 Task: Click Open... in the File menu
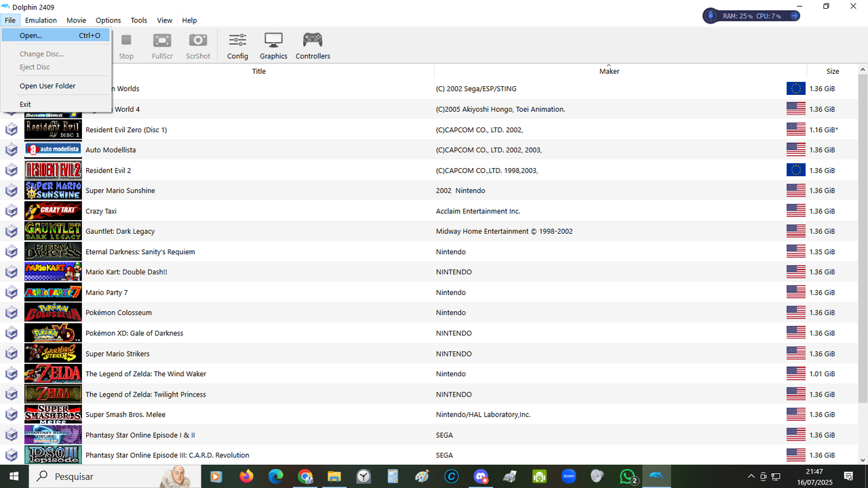click(x=56, y=35)
